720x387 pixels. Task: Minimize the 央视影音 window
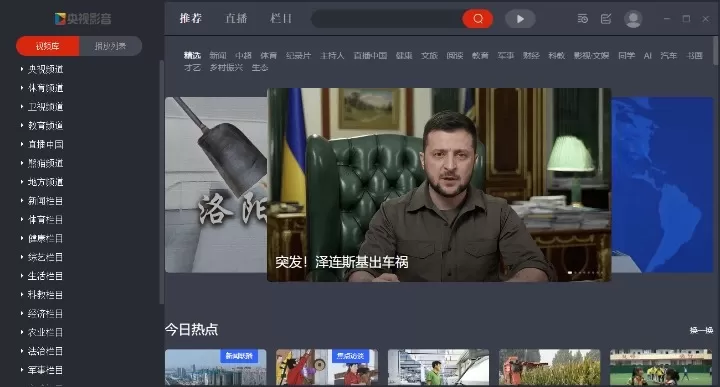[667, 19]
